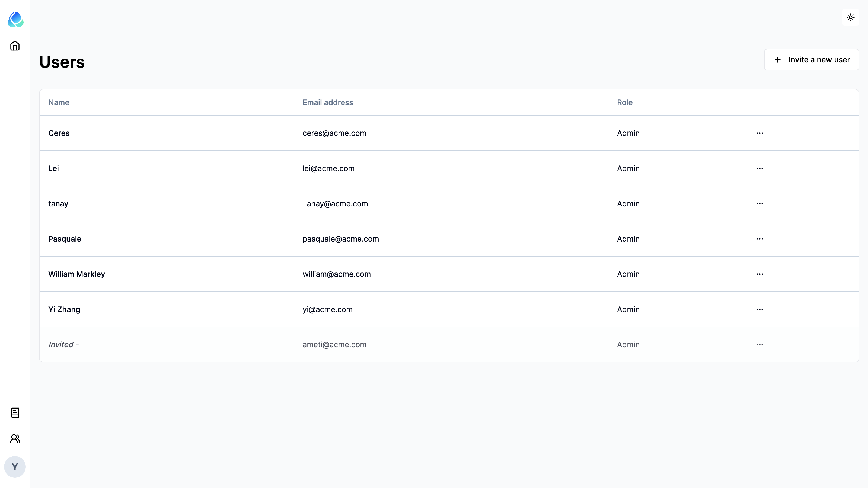Select the name Pasquale
Viewport: 868px width, 488px height.
[x=65, y=239]
